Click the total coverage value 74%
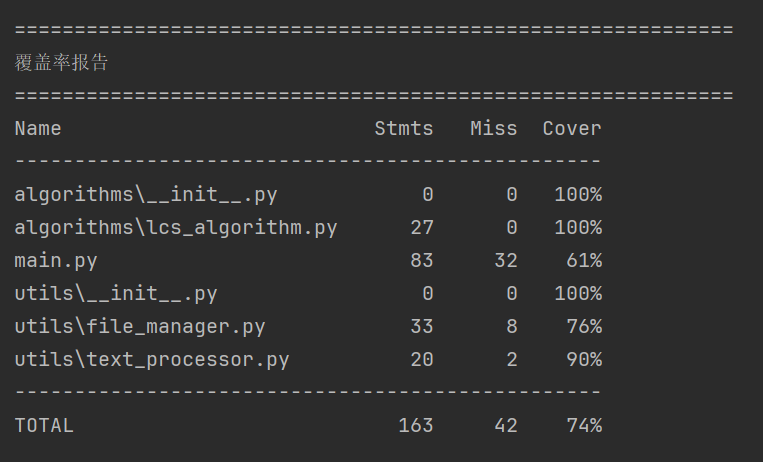Screen dimensions: 763x462 pos(583,425)
